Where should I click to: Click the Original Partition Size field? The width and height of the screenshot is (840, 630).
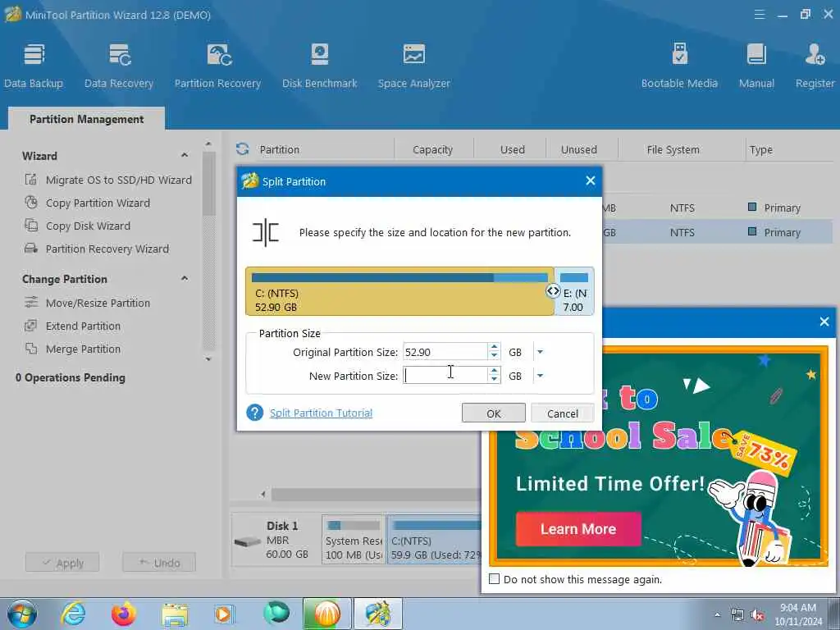point(445,352)
